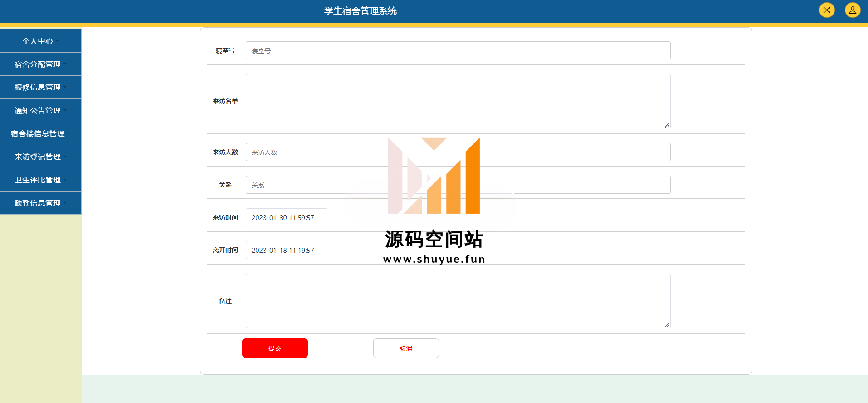This screenshot has height=403, width=868.
Task: Cancel the form with the 取消 button
Action: 406,348
